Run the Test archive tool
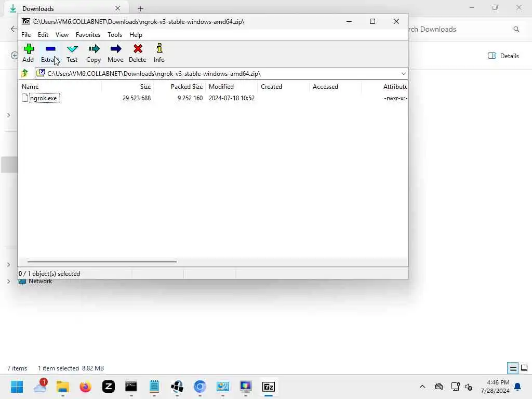532x399 pixels. [x=72, y=53]
